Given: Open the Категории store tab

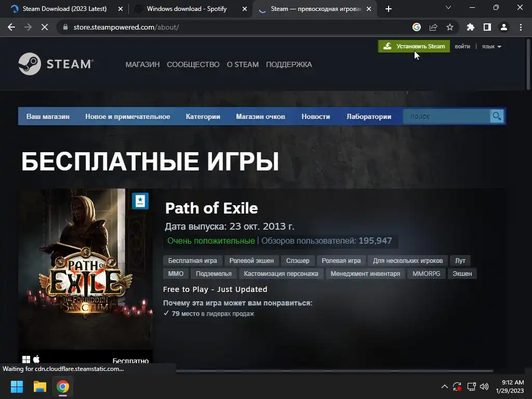Looking at the screenshot, I should [x=203, y=116].
